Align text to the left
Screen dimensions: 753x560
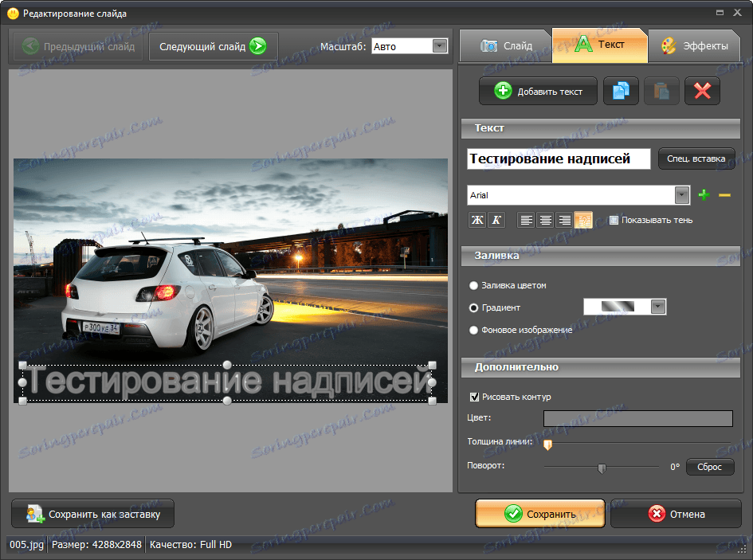click(527, 220)
